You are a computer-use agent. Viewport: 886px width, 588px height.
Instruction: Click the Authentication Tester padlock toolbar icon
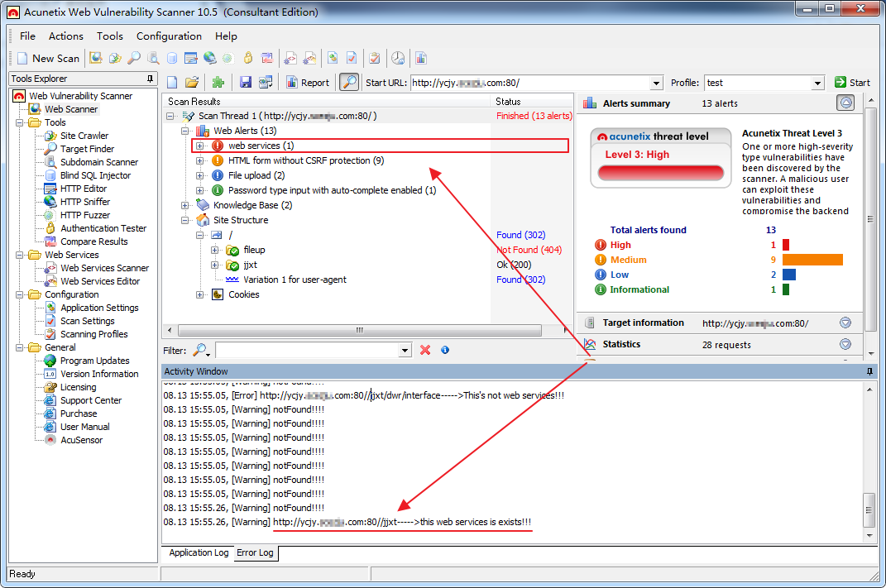tap(246, 58)
